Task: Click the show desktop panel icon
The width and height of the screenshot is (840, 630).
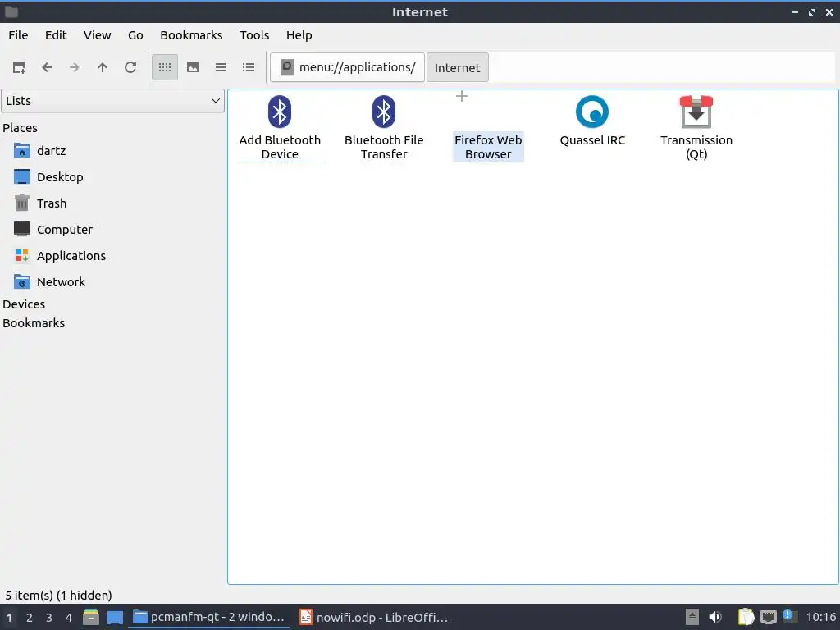Action: [x=115, y=617]
